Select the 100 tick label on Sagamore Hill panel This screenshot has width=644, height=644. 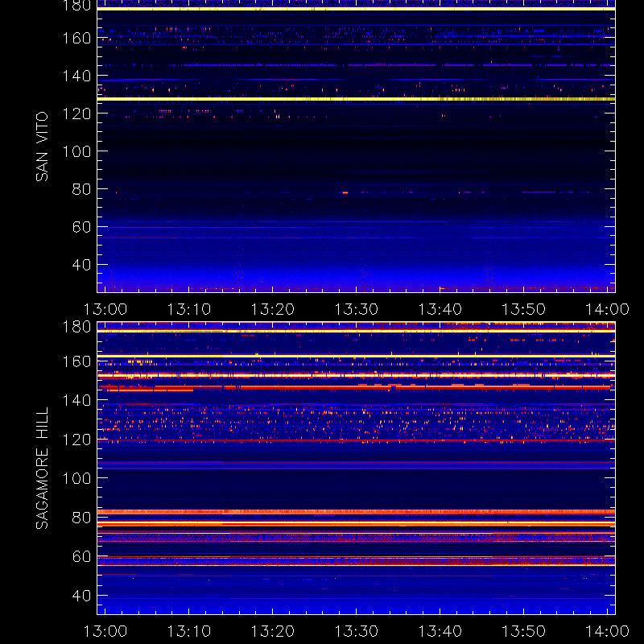pyautogui.click(x=76, y=478)
